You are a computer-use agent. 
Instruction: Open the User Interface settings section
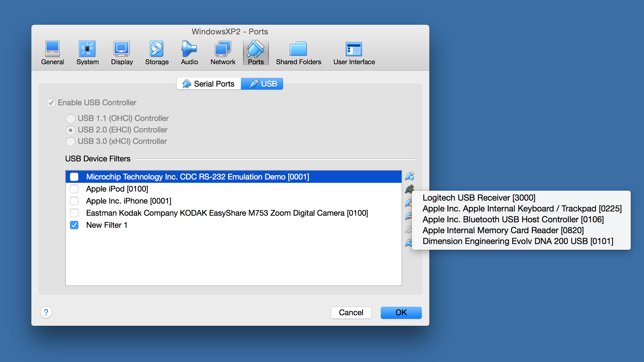coord(354,53)
